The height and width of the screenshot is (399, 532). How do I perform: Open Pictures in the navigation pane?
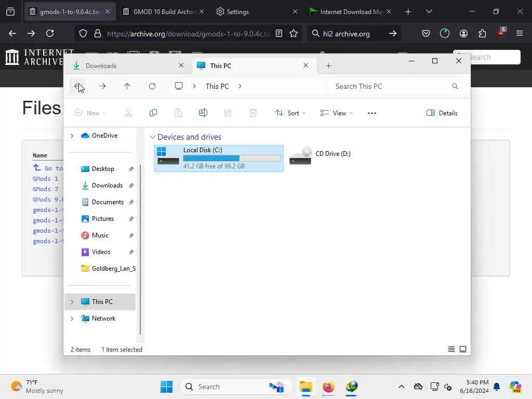(x=102, y=219)
